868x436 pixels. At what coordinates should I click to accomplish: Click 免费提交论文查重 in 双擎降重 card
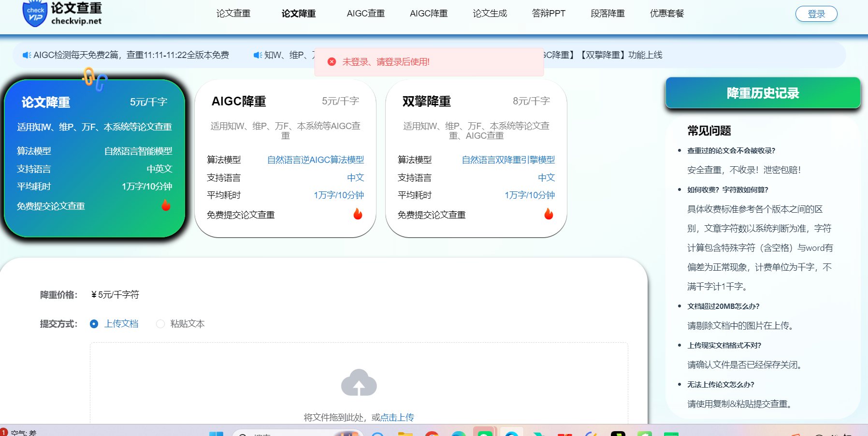click(x=432, y=215)
